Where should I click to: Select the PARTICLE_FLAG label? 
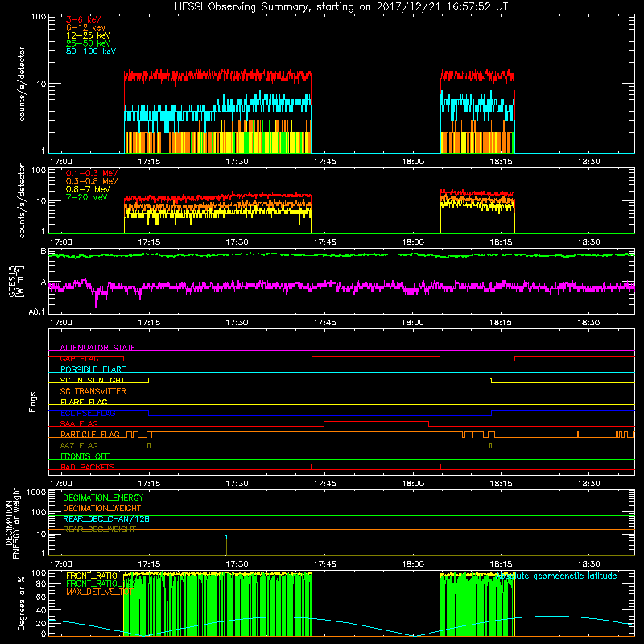click(90, 434)
